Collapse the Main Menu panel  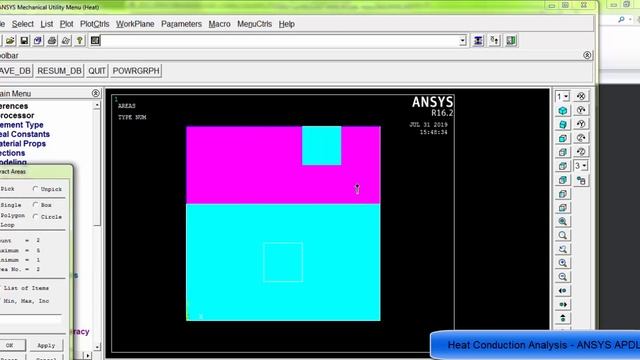click(x=96, y=93)
